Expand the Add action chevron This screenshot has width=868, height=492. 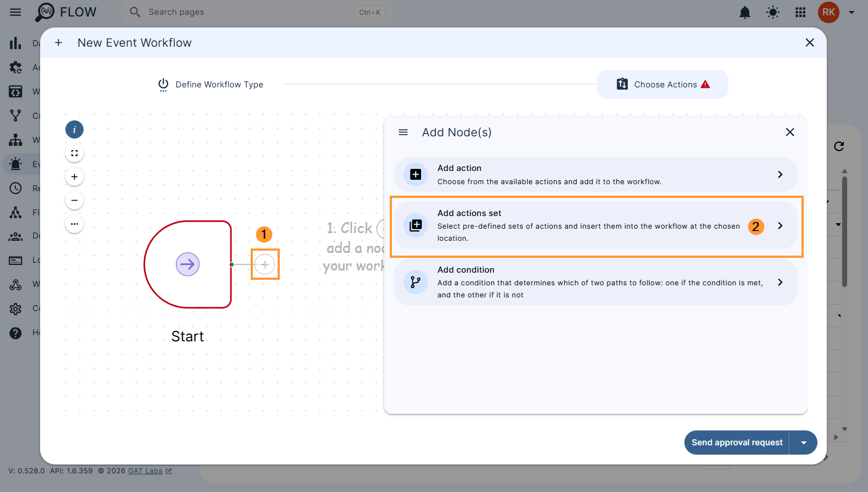coord(780,174)
